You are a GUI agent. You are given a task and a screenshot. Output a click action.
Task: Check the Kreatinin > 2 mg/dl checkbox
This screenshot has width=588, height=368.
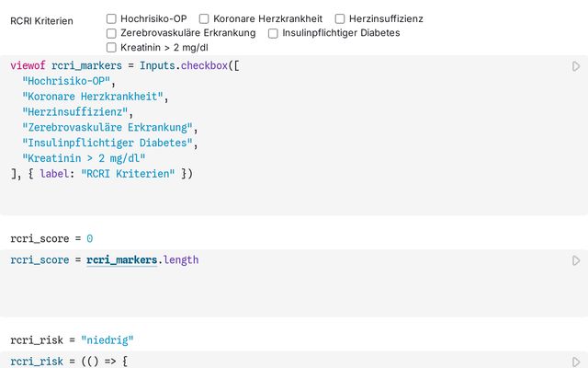point(112,47)
